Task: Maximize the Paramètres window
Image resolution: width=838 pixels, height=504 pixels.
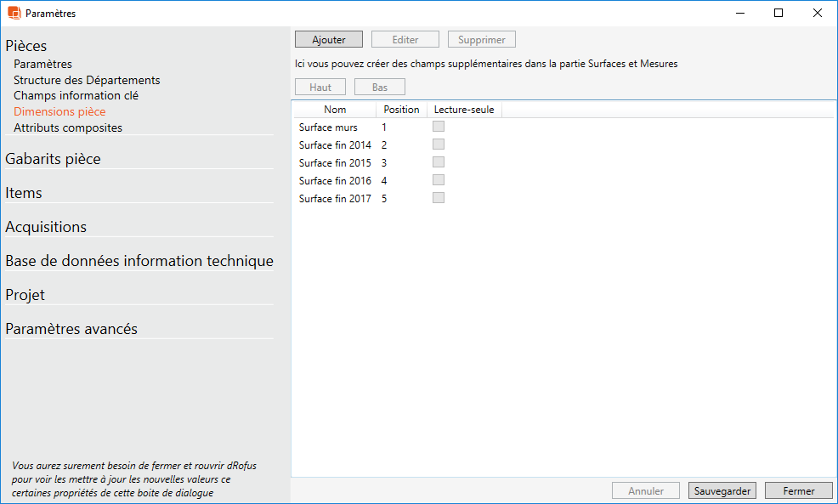Action: coord(779,13)
